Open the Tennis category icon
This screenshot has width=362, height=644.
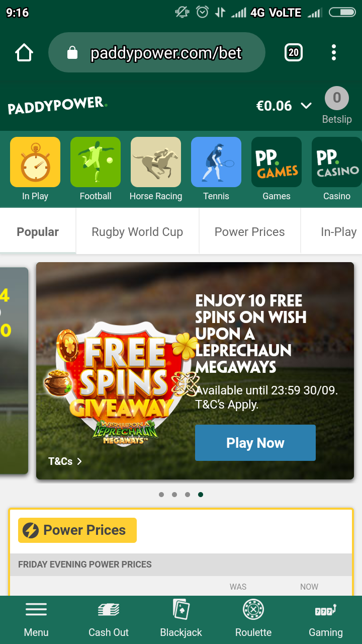pos(216,162)
